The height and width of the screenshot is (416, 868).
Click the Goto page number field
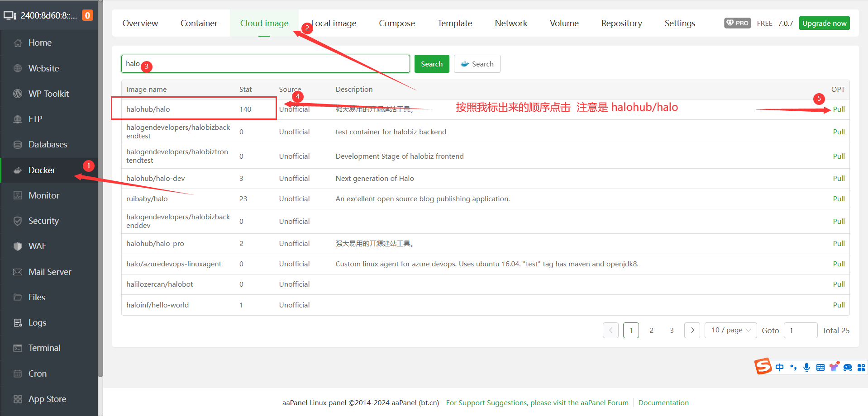pos(801,330)
